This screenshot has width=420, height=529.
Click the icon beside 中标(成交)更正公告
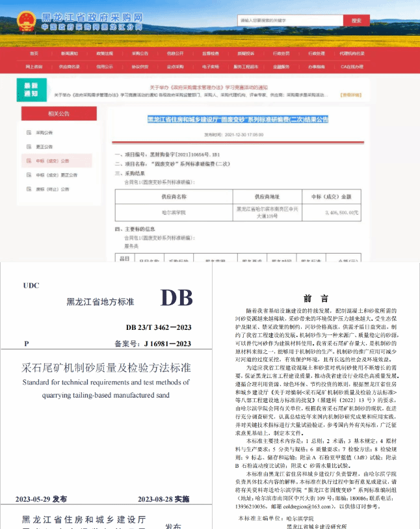[29, 175]
